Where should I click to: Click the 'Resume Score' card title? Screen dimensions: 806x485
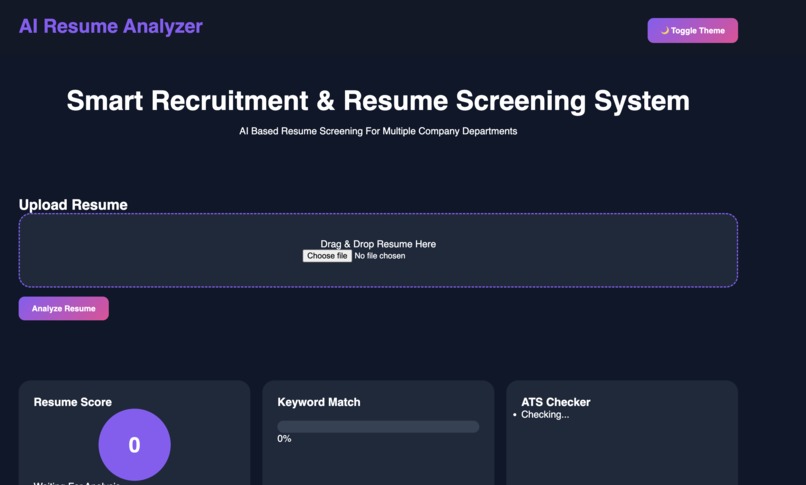coord(72,402)
